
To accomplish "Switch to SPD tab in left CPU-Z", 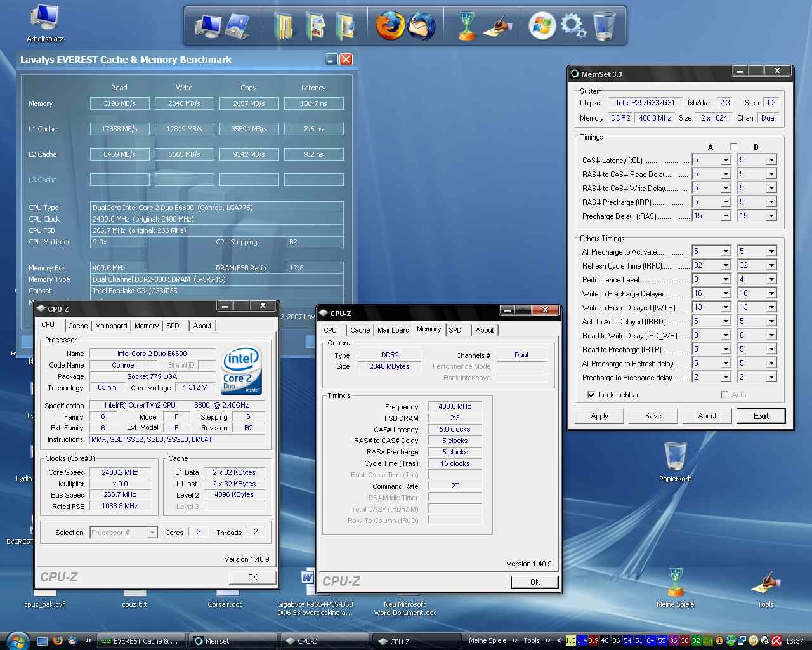I will (173, 326).
